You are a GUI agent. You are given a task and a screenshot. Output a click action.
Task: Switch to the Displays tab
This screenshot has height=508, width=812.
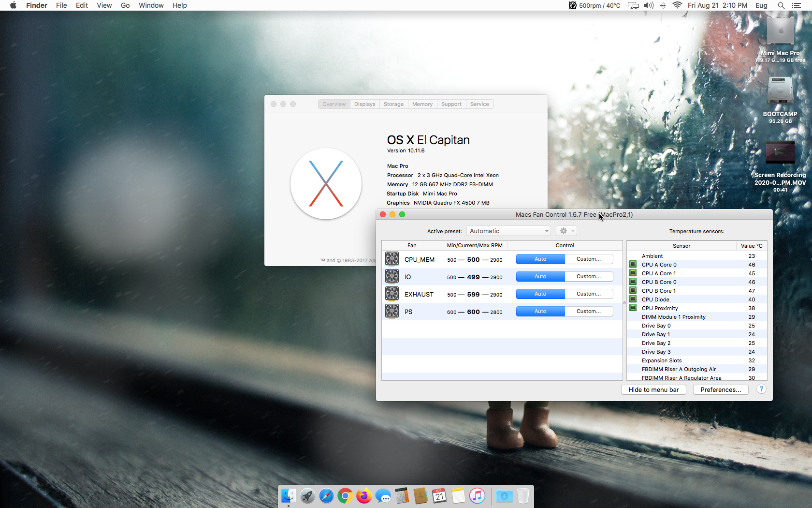click(364, 104)
